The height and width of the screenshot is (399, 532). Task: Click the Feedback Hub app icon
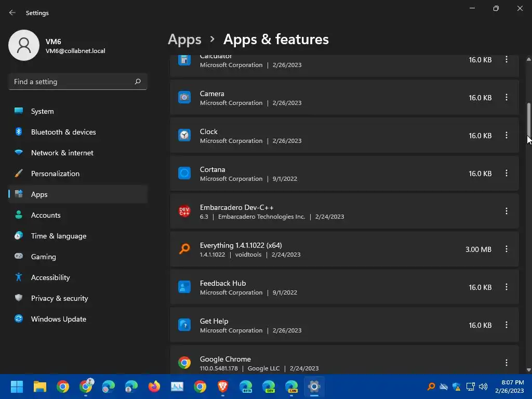pyautogui.click(x=184, y=287)
